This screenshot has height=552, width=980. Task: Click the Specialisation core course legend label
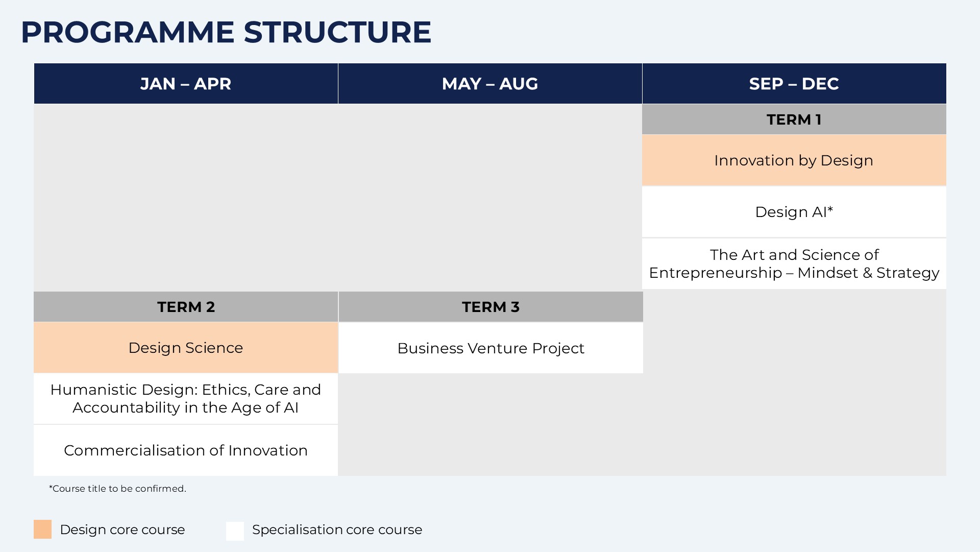337,530
